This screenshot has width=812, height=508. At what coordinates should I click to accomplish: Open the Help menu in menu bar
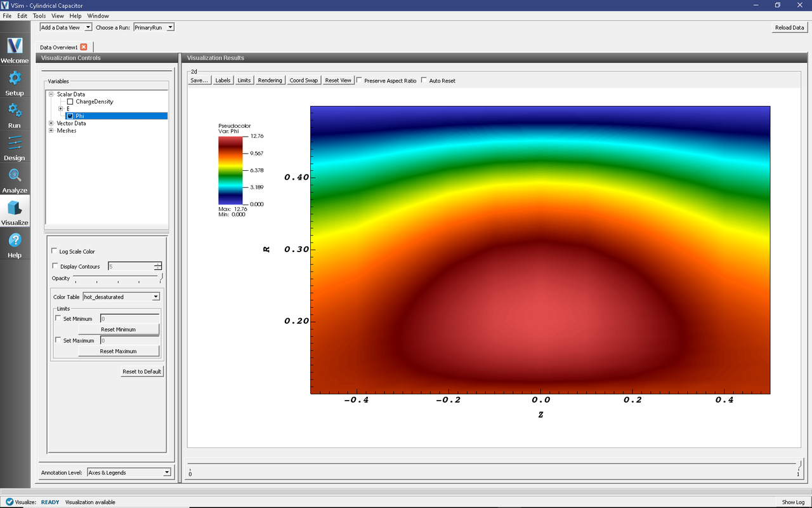[75, 16]
